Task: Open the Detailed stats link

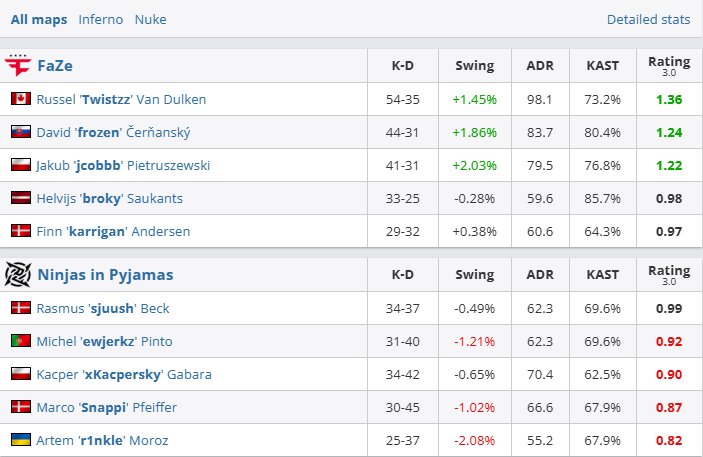Action: (x=648, y=19)
